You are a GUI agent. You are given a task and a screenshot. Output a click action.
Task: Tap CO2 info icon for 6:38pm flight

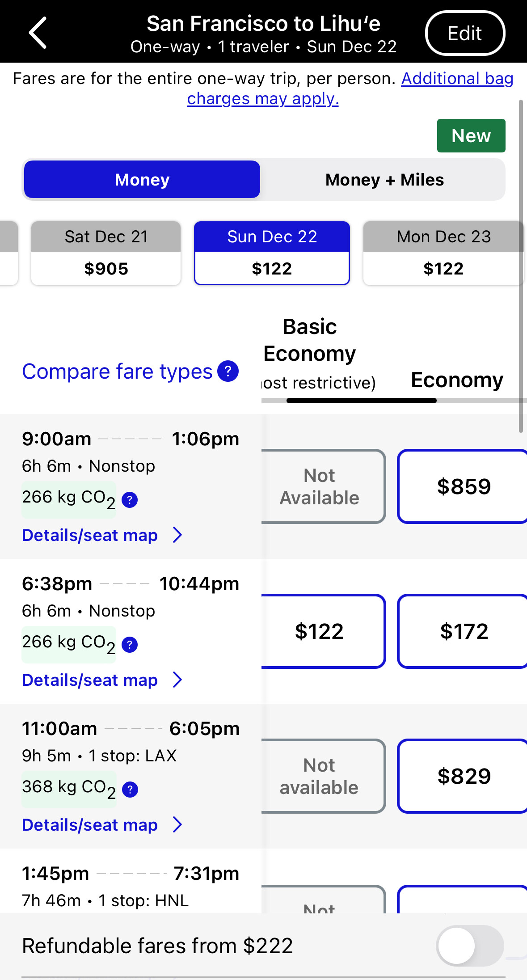point(130,644)
